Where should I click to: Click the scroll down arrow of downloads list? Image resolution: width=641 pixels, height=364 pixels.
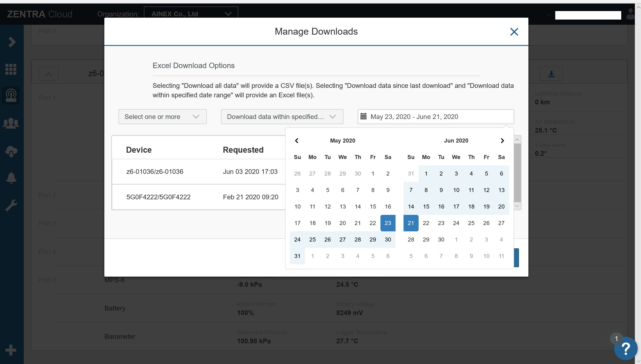point(517,206)
